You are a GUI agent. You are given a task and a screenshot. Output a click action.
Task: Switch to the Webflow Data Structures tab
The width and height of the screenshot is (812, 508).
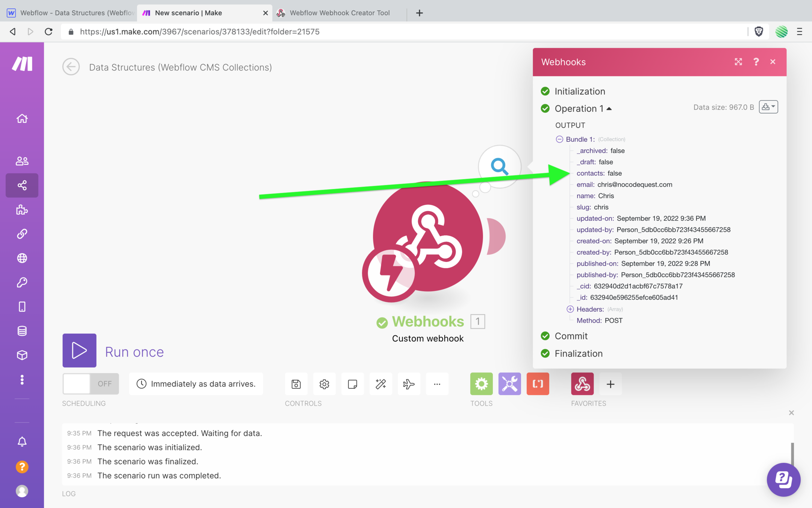[x=71, y=13]
